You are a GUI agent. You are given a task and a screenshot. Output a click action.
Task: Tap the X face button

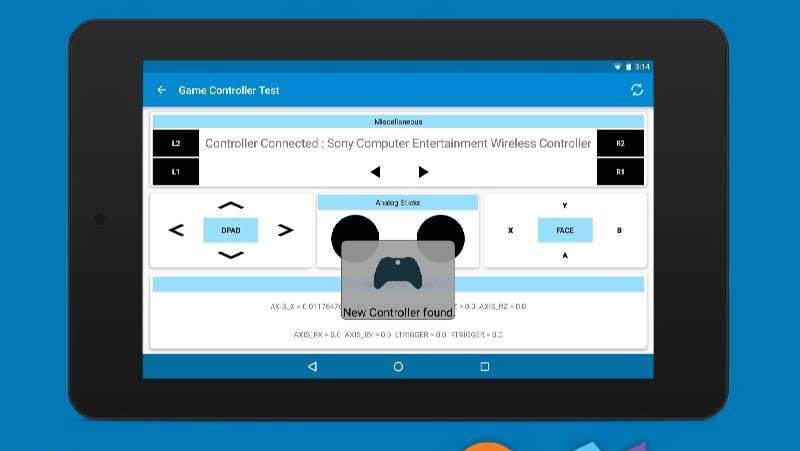click(510, 231)
